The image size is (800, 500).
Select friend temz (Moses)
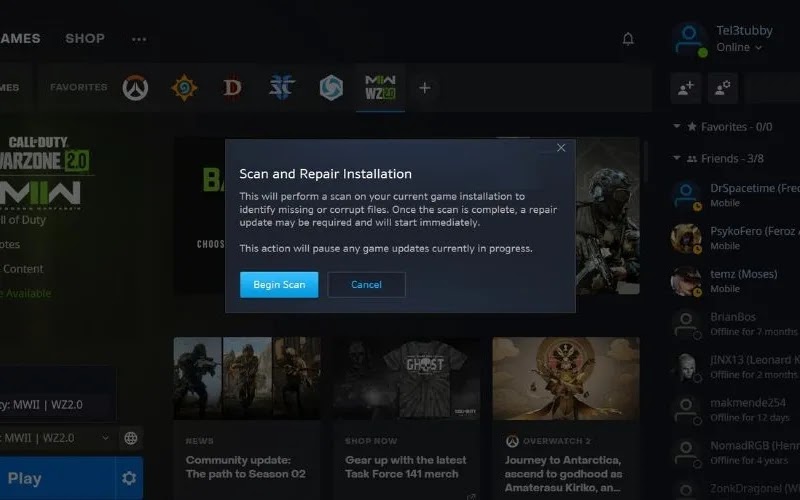click(x=735, y=281)
